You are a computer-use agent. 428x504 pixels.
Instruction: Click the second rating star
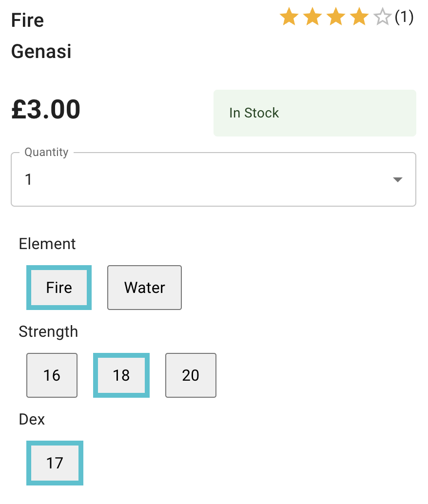312,18
